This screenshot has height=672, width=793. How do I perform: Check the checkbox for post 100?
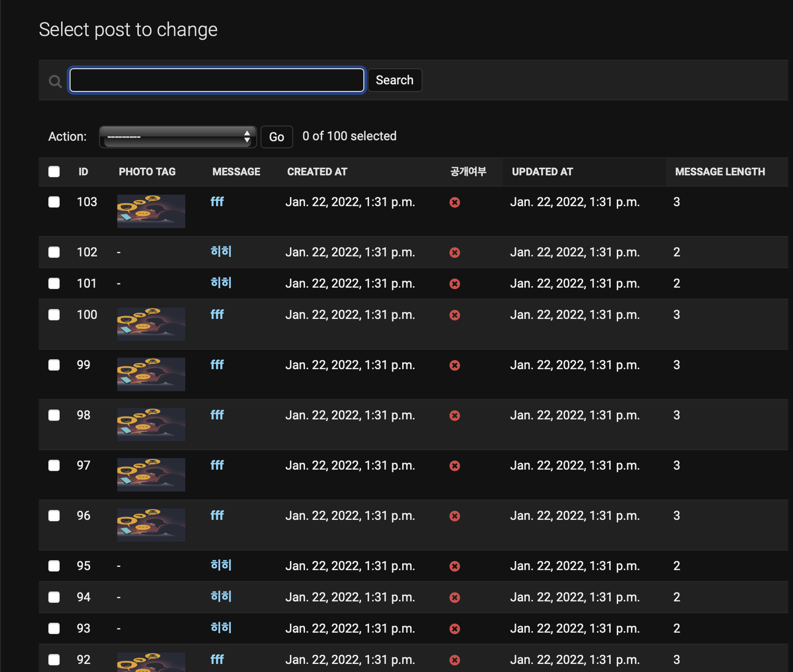click(54, 315)
